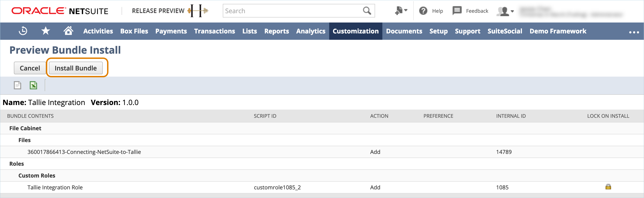644x198 pixels.
Task: Click the Action column header
Action: tap(379, 116)
